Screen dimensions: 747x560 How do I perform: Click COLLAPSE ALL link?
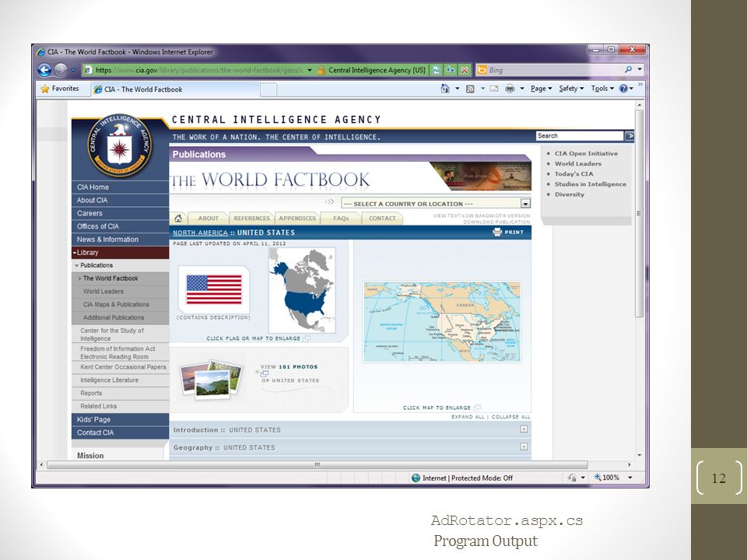pyautogui.click(x=510, y=417)
